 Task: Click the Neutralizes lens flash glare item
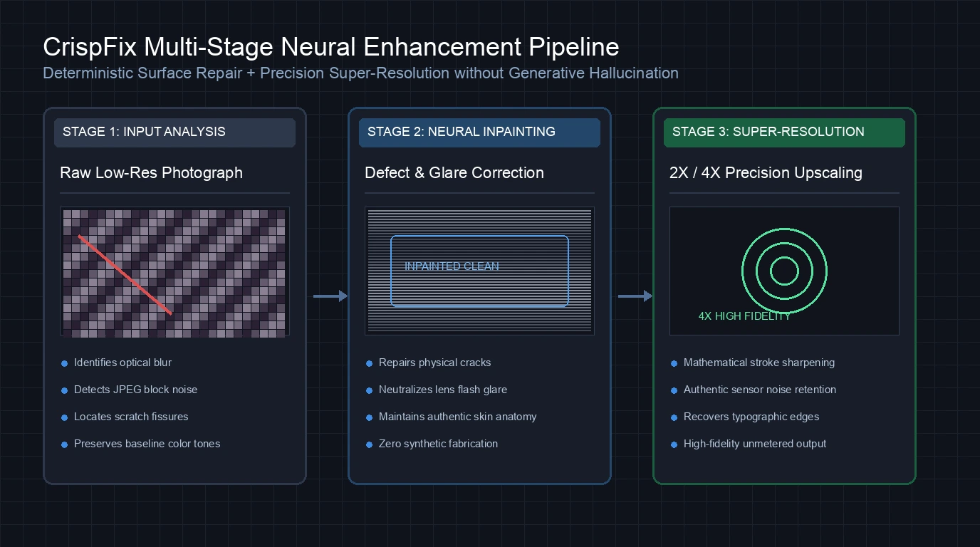[x=443, y=390]
